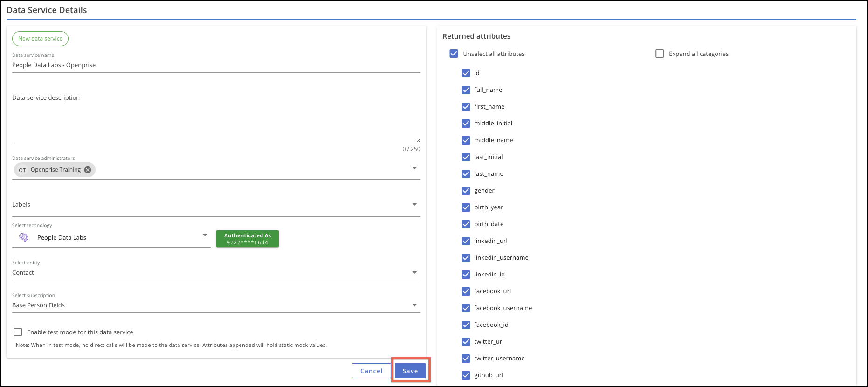
Task: Uncheck the facebook_id attribute
Action: click(466, 325)
